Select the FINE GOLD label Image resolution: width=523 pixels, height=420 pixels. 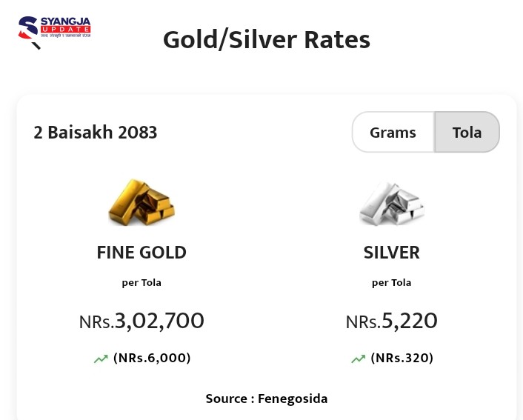141,253
